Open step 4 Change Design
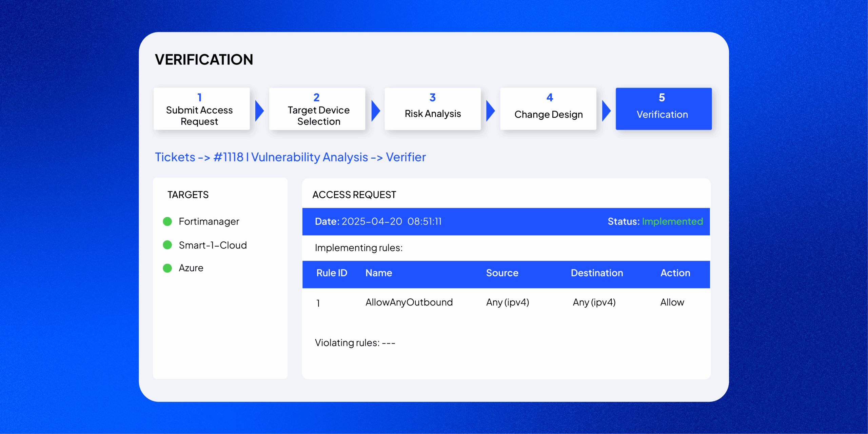Screen dimensions: 868x434 pos(548,109)
